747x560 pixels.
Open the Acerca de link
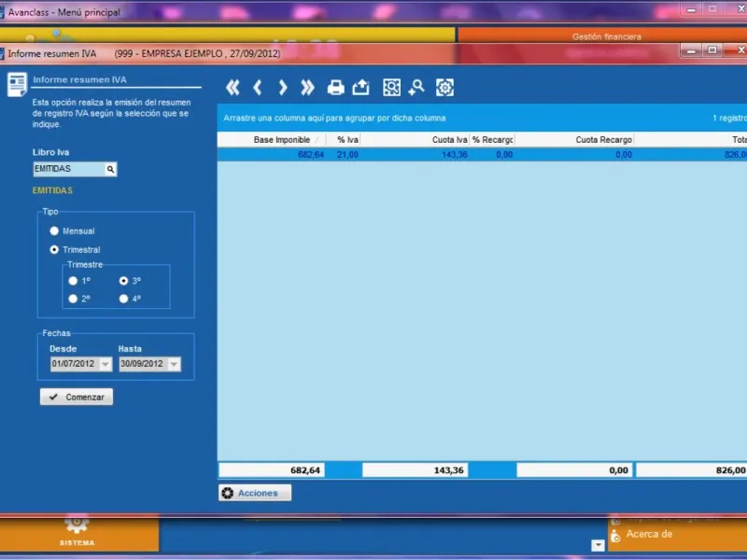point(649,534)
